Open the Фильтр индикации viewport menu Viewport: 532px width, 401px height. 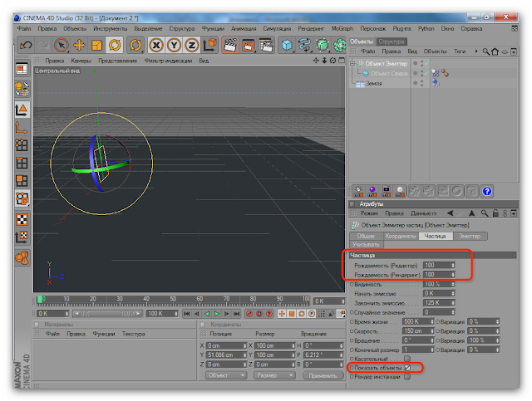click(168, 61)
